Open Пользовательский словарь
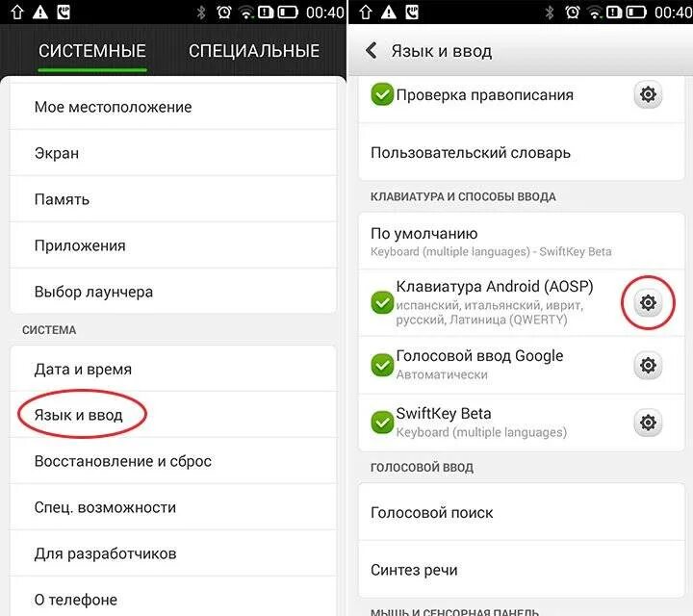 (x=522, y=152)
